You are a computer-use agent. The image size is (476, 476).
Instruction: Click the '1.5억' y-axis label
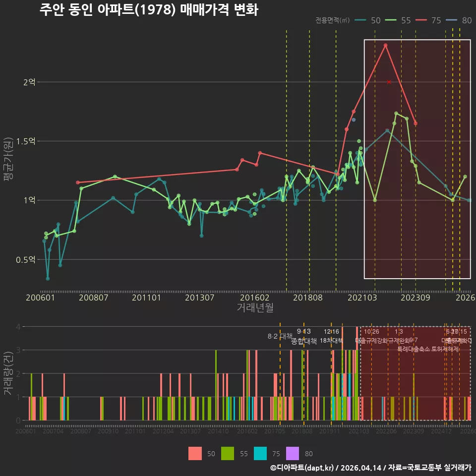[x=26, y=141]
